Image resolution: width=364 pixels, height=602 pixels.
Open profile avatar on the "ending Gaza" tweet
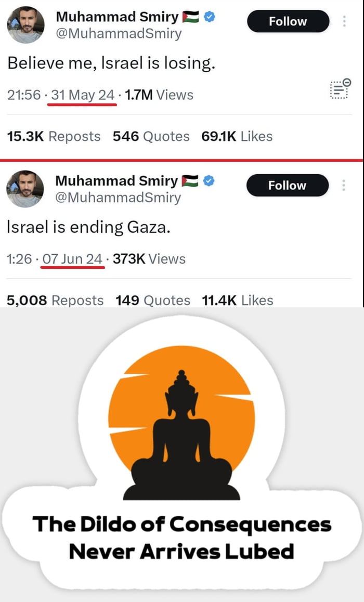pos(25,189)
